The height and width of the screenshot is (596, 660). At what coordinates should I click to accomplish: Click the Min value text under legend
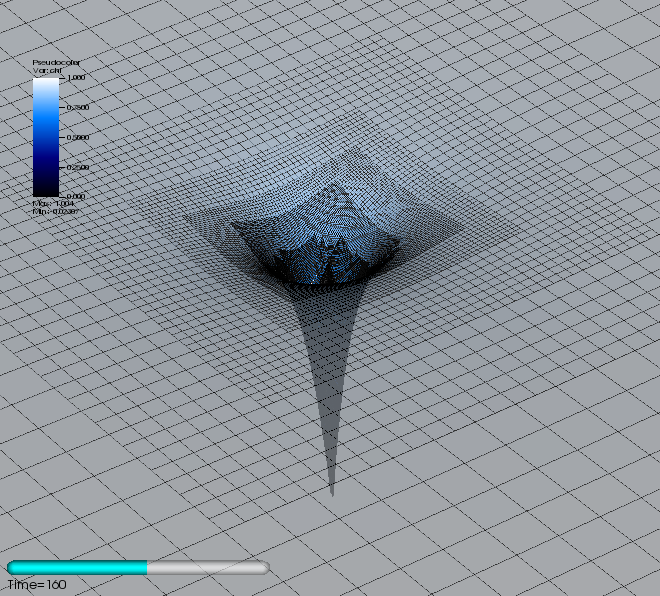coord(56,211)
